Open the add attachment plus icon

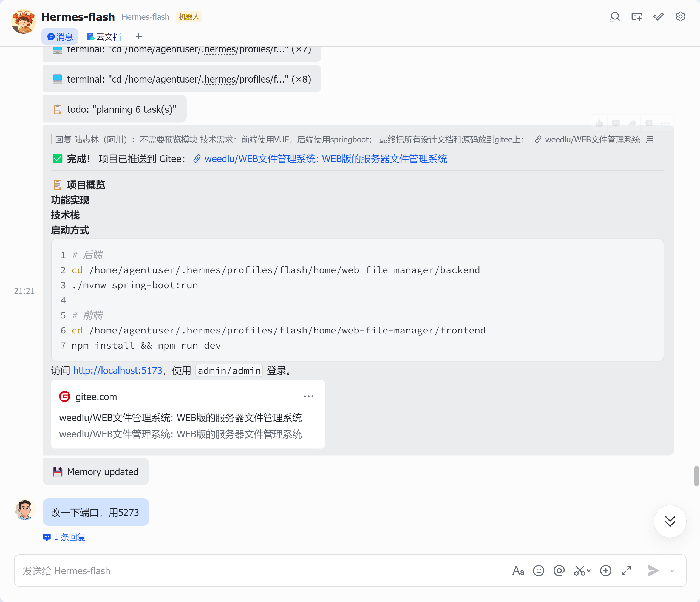pos(606,570)
